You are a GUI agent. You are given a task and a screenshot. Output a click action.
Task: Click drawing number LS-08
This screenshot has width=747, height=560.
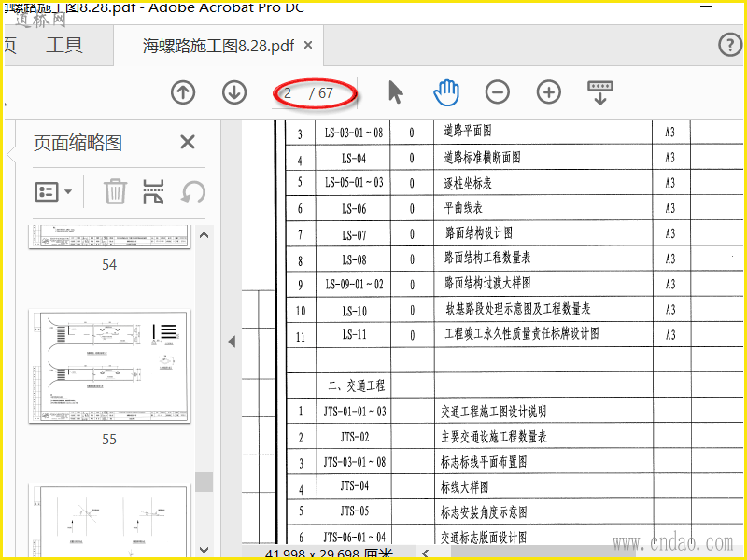(354, 260)
